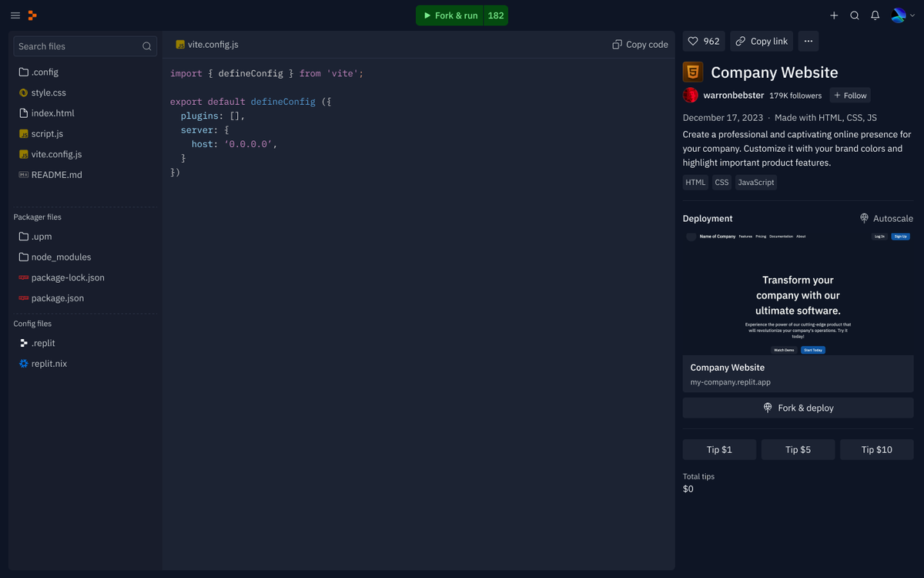Image resolution: width=924 pixels, height=578 pixels.
Task: Click the plus icon to create new Repl
Action: pyautogui.click(x=834, y=15)
